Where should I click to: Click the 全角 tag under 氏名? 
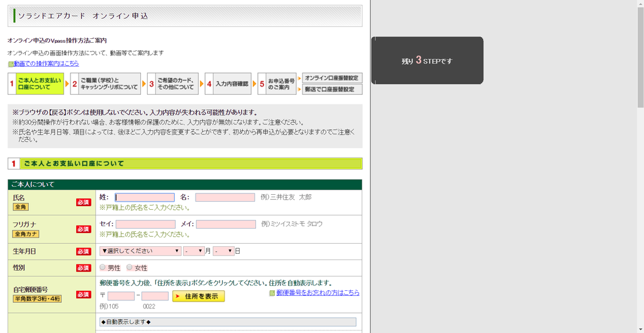(21, 207)
